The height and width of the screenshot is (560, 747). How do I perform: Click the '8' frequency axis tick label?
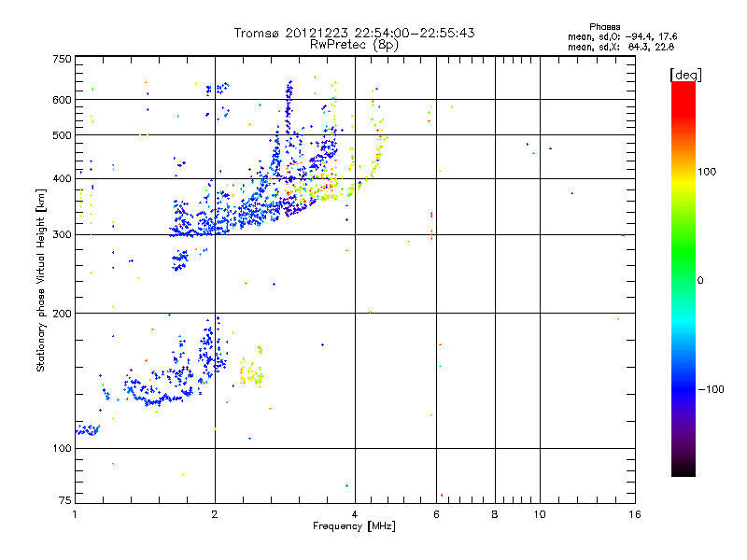pyautogui.click(x=495, y=514)
